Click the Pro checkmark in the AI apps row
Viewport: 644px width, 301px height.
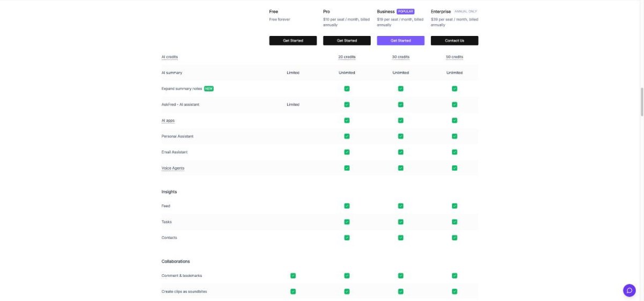[x=347, y=121]
